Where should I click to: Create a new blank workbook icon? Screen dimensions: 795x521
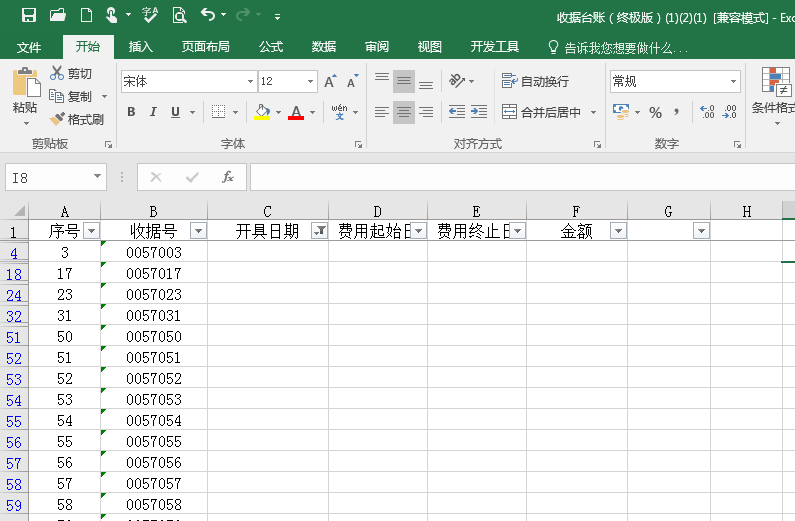point(86,15)
